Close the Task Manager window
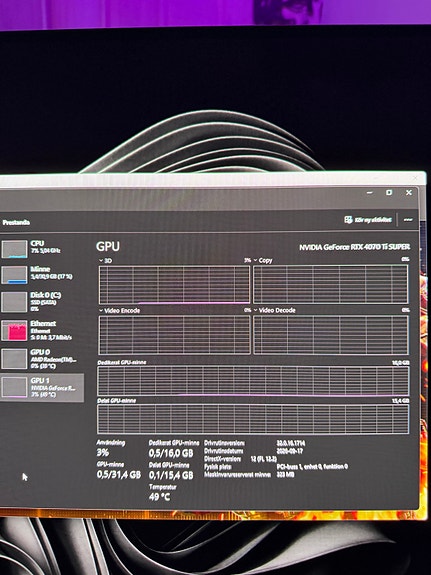431x575 pixels. click(409, 193)
